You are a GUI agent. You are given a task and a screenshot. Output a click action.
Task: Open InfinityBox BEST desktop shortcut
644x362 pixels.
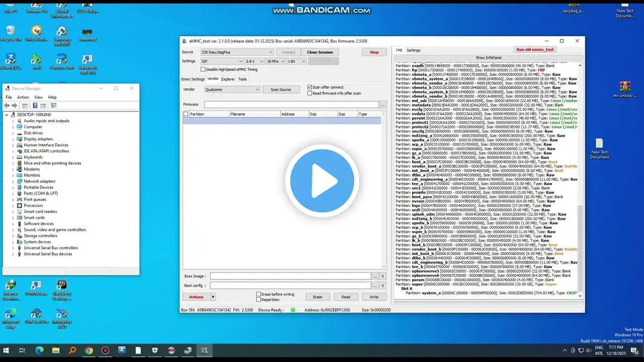click(62, 318)
